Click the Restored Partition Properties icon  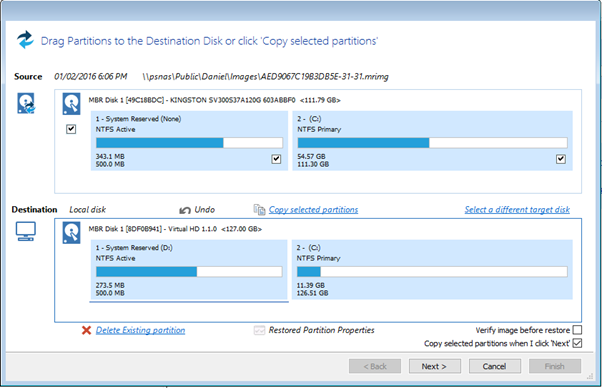pyautogui.click(x=260, y=330)
